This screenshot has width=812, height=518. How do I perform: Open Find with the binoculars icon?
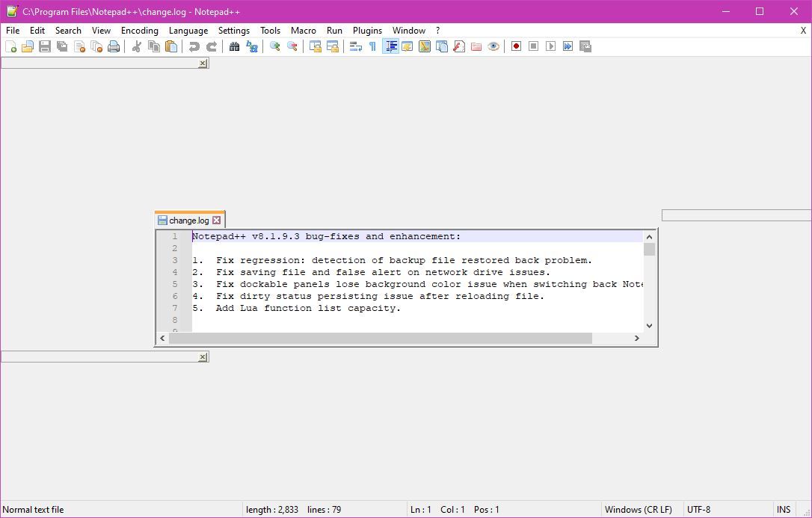(x=235, y=46)
